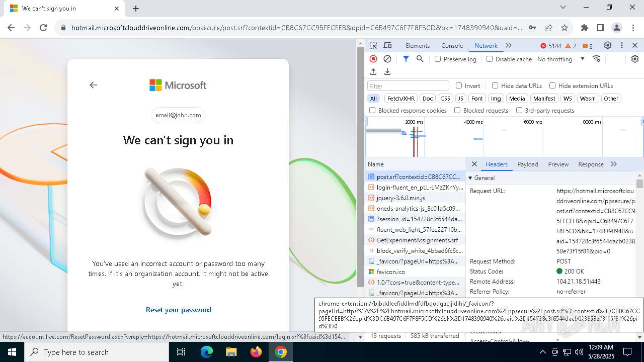Open DevTools main settings gear
This screenshot has width=644, height=362.
[608, 45]
